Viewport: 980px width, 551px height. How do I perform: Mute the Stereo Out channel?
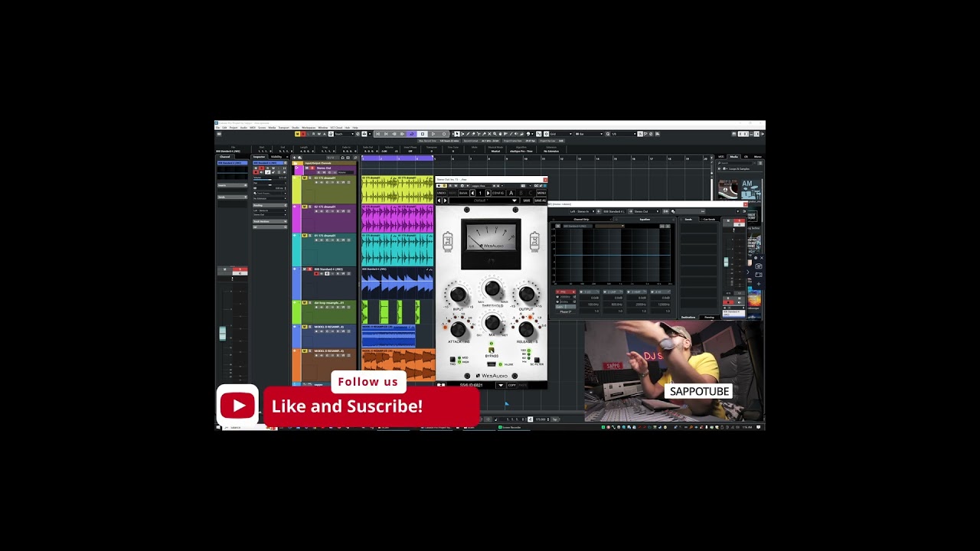tap(306, 168)
